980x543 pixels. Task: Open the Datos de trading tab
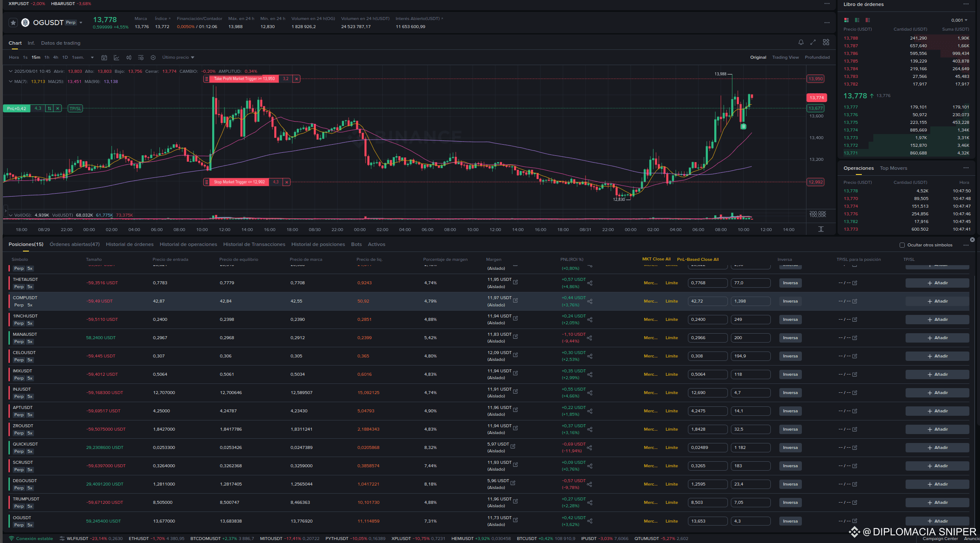(61, 43)
